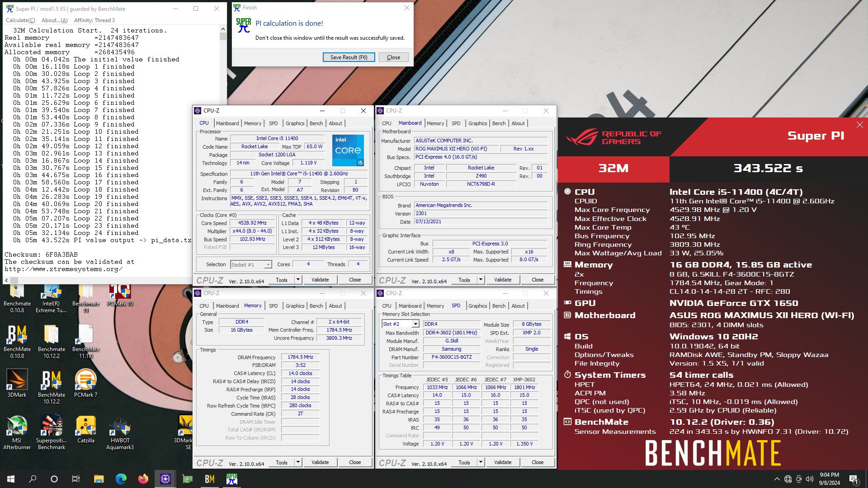
Task: Click the Intel Core logo in CPU-Z
Action: [x=348, y=150]
